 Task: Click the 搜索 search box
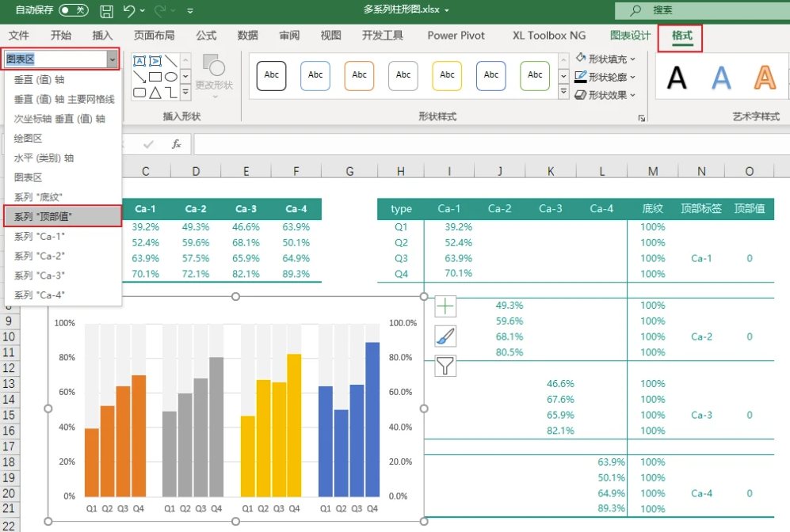pyautogui.click(x=697, y=10)
